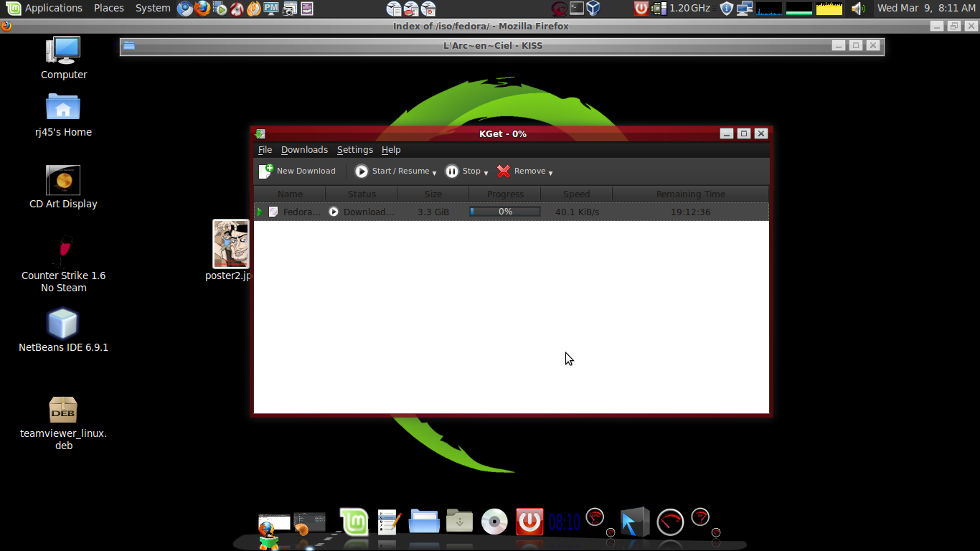
Task: Click the Remaining Time column header
Action: click(690, 194)
